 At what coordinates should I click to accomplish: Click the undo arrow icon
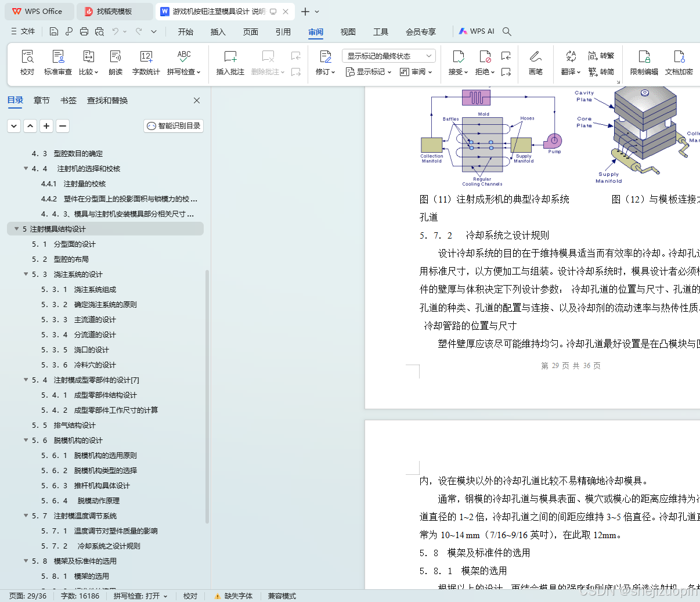tap(116, 31)
